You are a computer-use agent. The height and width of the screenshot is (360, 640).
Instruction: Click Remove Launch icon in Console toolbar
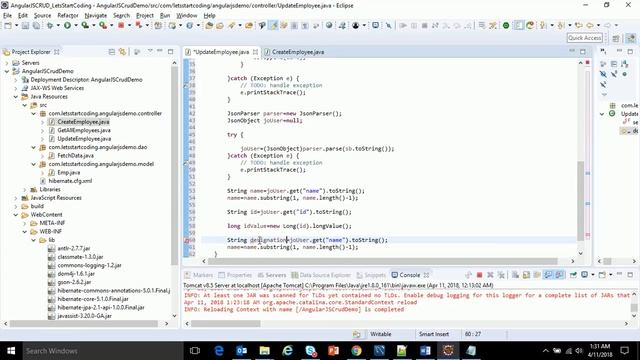click(490, 275)
